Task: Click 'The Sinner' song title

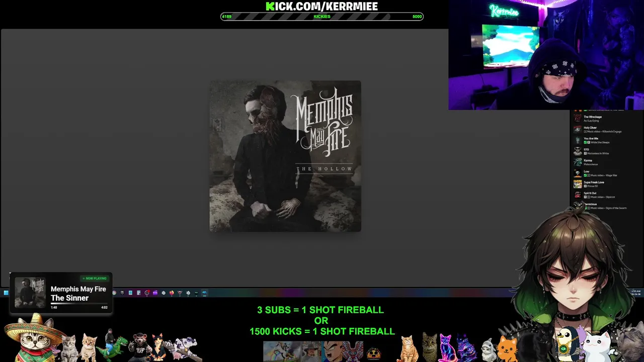Action: click(x=69, y=298)
